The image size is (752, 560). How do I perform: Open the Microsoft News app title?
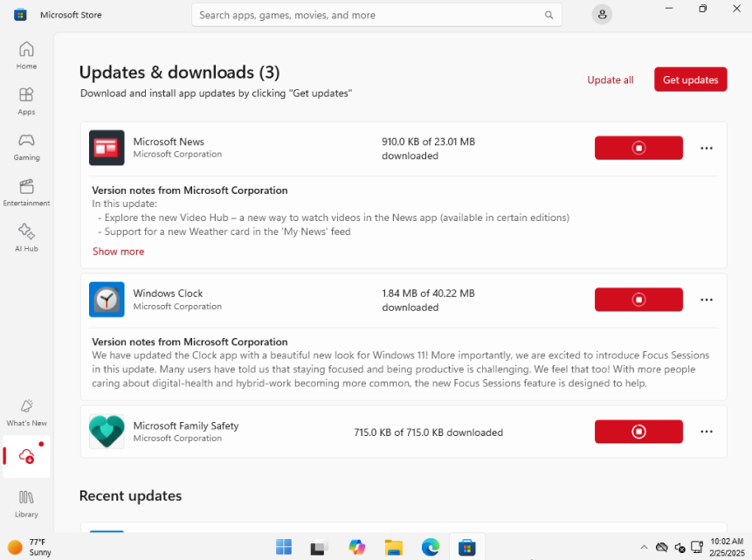coord(169,142)
